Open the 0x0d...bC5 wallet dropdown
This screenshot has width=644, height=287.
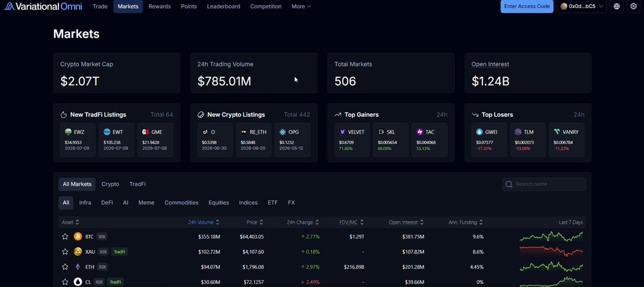pyautogui.click(x=582, y=6)
